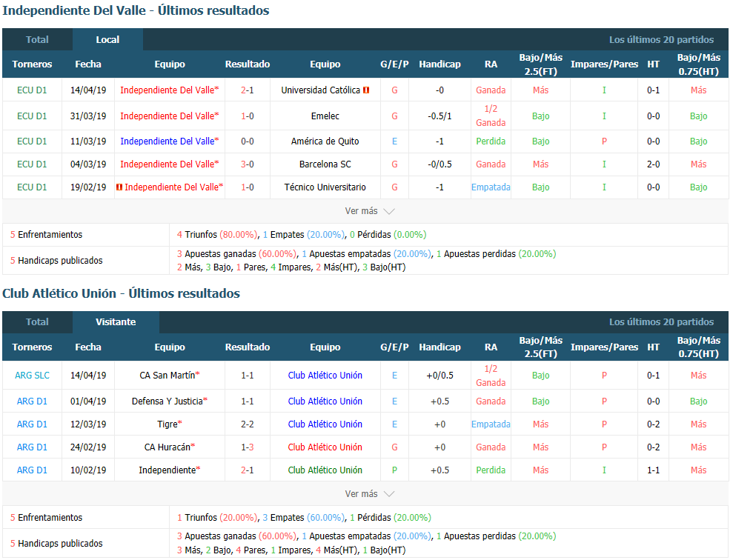Viewport: 733px width, 560px height.
Task: Click the 1-3 result in the CA Huracán row
Action: pos(248,447)
